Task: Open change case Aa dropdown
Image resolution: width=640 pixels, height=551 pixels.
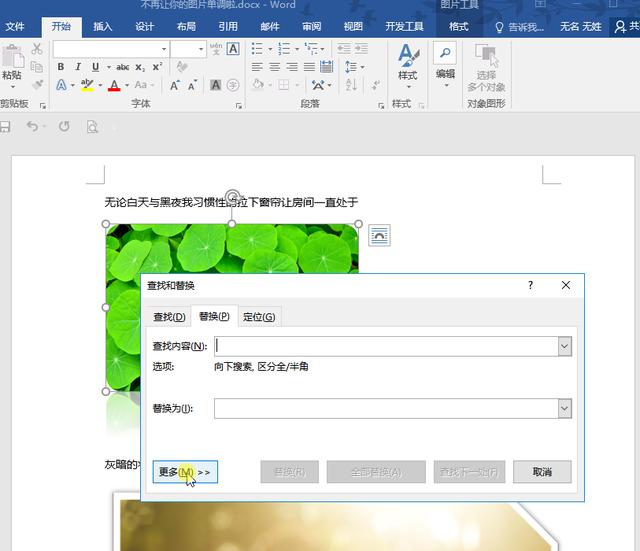Action: [x=144, y=85]
